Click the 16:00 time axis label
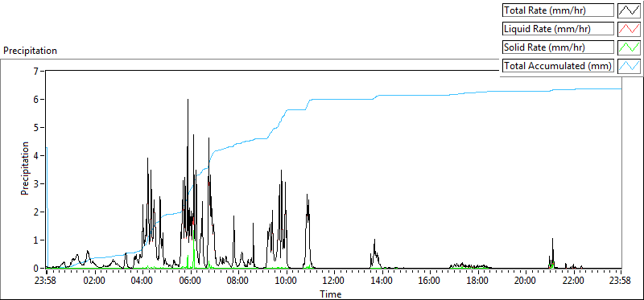Screen dimensions: 644x300 430,282
